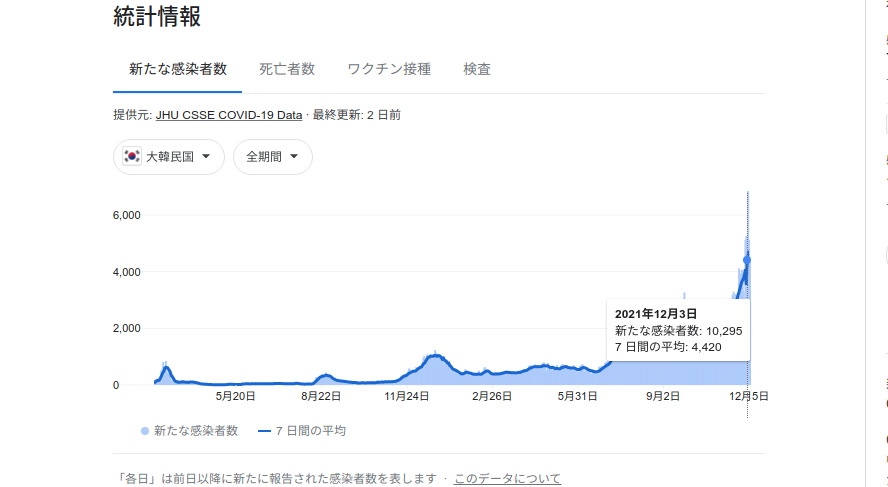Click the 7 日間の平均: 4,420 tooltip value
888x487 pixels.
(x=668, y=347)
